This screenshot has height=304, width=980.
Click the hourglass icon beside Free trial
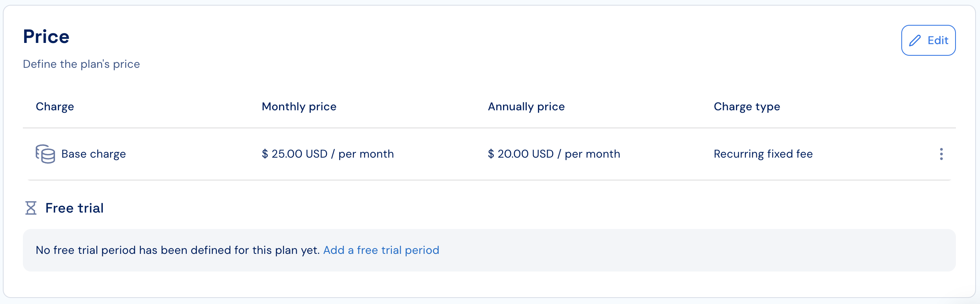click(31, 208)
